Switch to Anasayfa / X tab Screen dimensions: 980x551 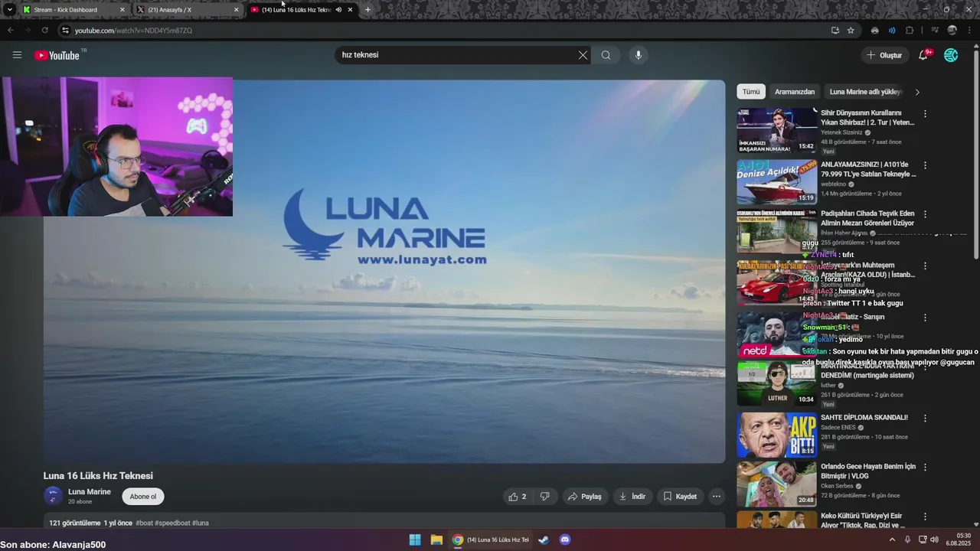(x=186, y=10)
